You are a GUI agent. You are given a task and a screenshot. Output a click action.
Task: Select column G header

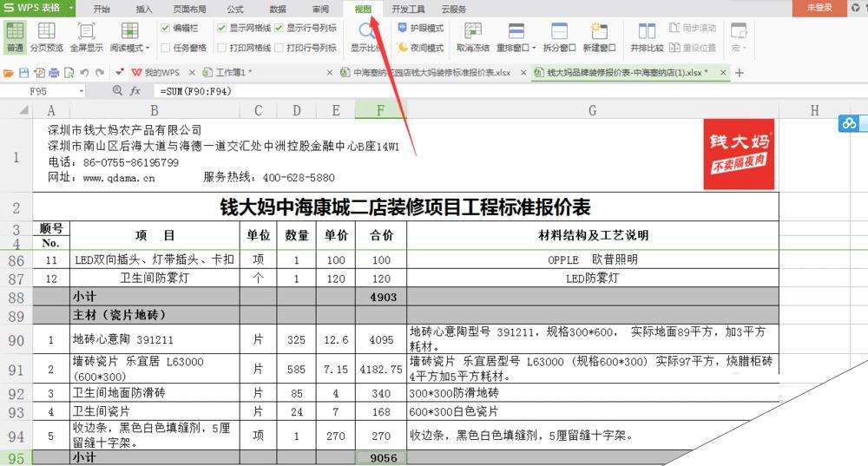(592, 110)
